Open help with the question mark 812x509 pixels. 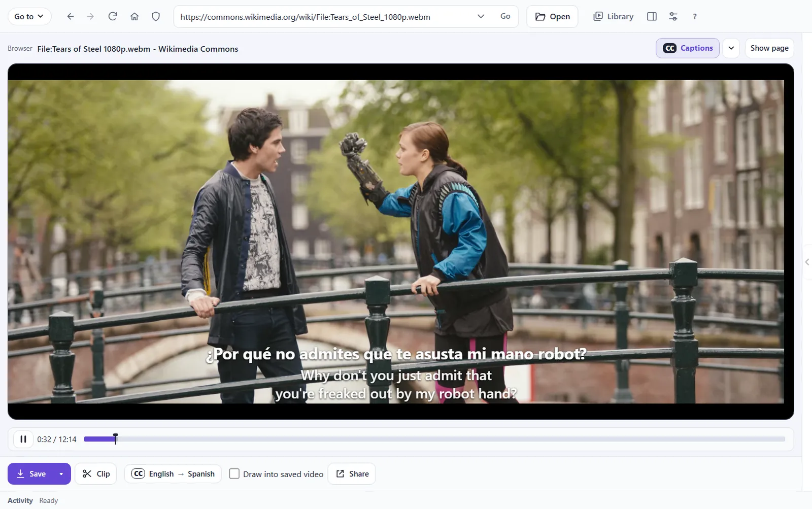coord(695,17)
